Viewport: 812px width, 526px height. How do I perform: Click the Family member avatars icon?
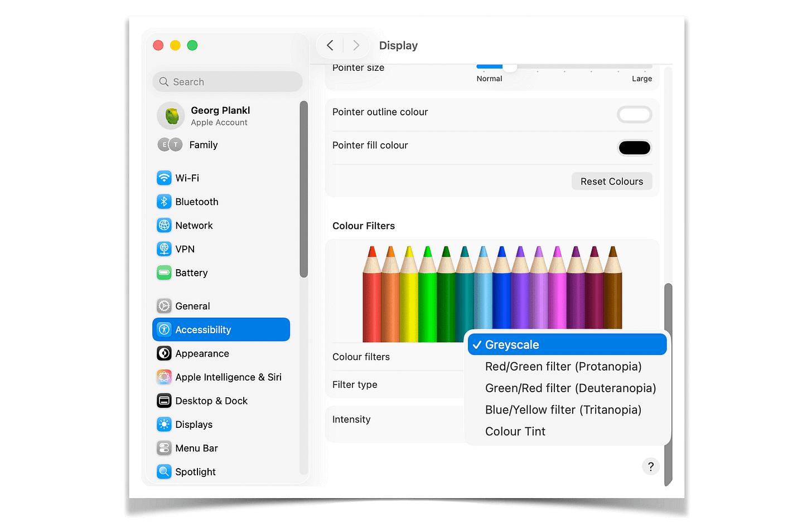[x=170, y=145]
